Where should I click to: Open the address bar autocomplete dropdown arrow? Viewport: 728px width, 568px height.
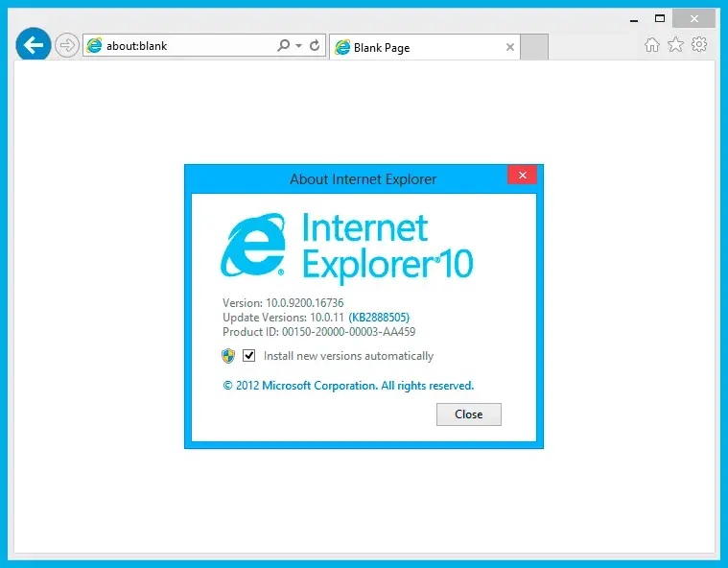[298, 45]
